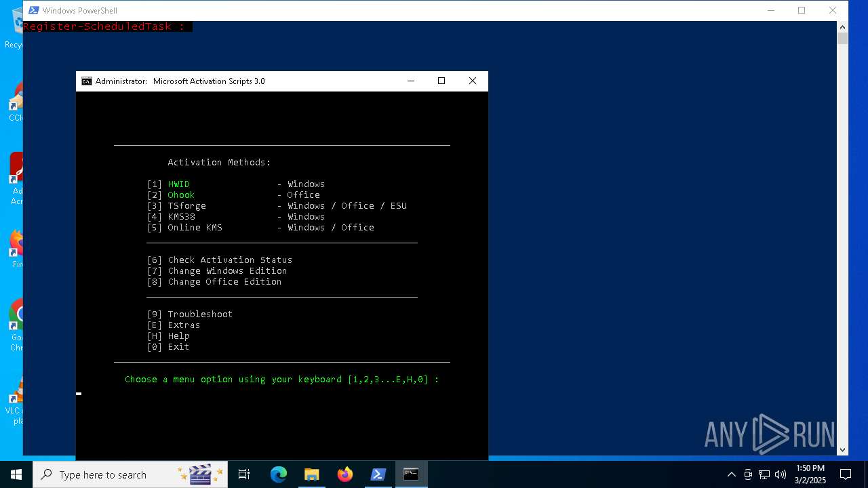Click the PowerShell icon in its title bar
The image size is (868, 488).
click(33, 10)
